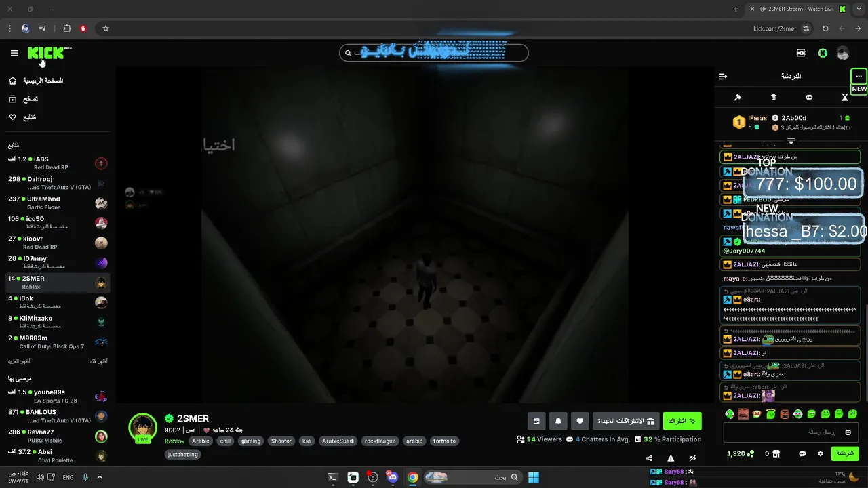Open the emoji picker in chat
This screenshot has height=488, width=868.
(x=848, y=432)
